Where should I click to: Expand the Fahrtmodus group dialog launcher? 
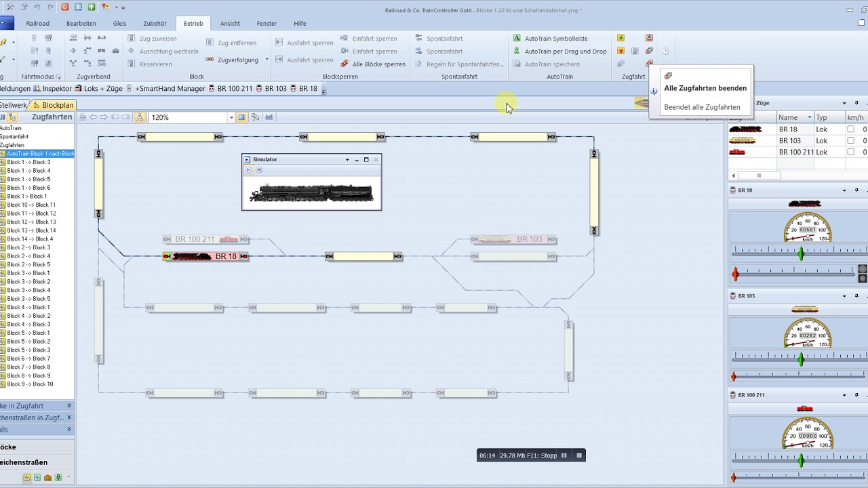[58, 77]
